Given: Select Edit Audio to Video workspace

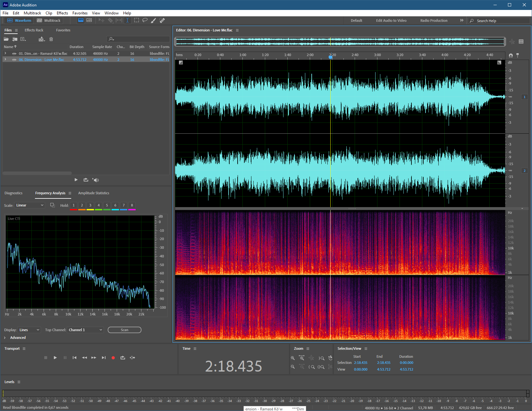Looking at the screenshot, I should point(391,21).
